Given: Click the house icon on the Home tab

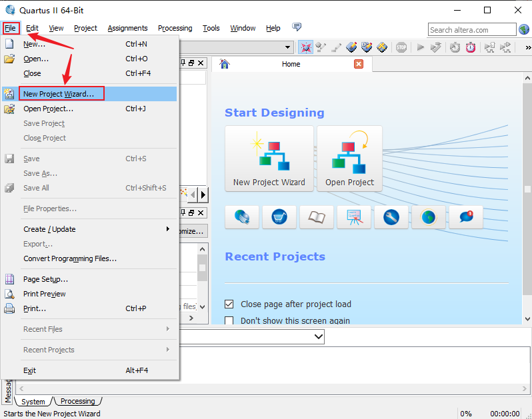Looking at the screenshot, I should point(224,64).
